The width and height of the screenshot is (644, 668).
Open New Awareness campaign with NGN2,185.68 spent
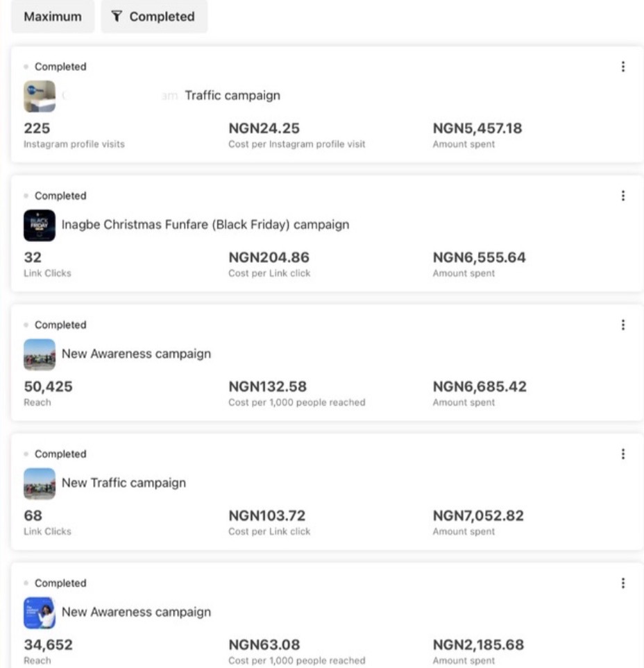(136, 612)
